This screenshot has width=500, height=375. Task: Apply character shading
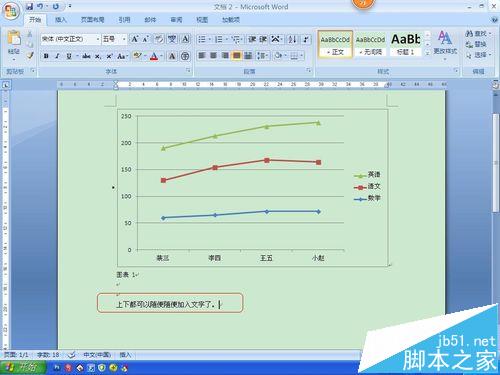pos(172,56)
